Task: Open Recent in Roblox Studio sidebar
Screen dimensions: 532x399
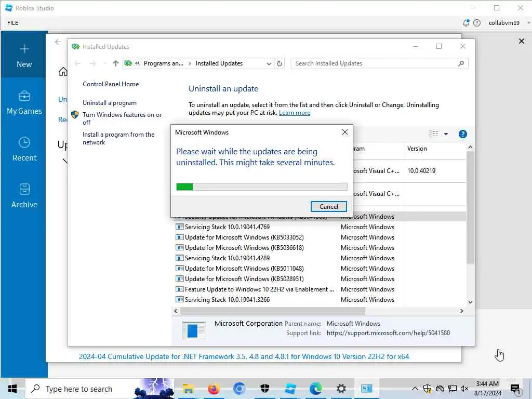Action: point(24,149)
